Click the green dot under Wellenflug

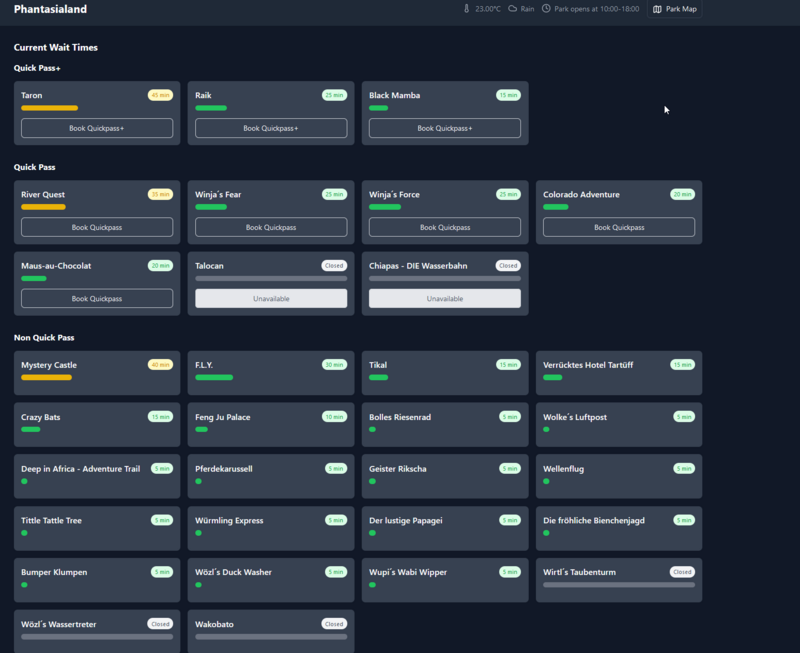[x=546, y=481]
